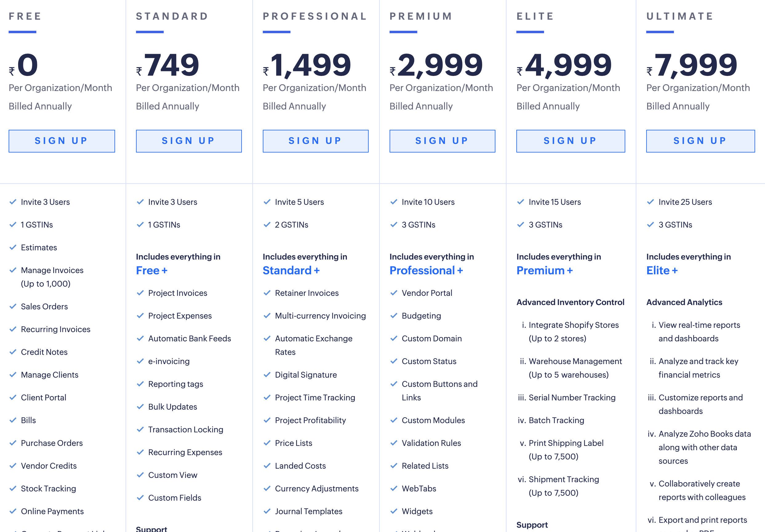Viewport: 765px width, 532px height.
Task: Click Sign Up for the Standard plan
Action: [188, 141]
